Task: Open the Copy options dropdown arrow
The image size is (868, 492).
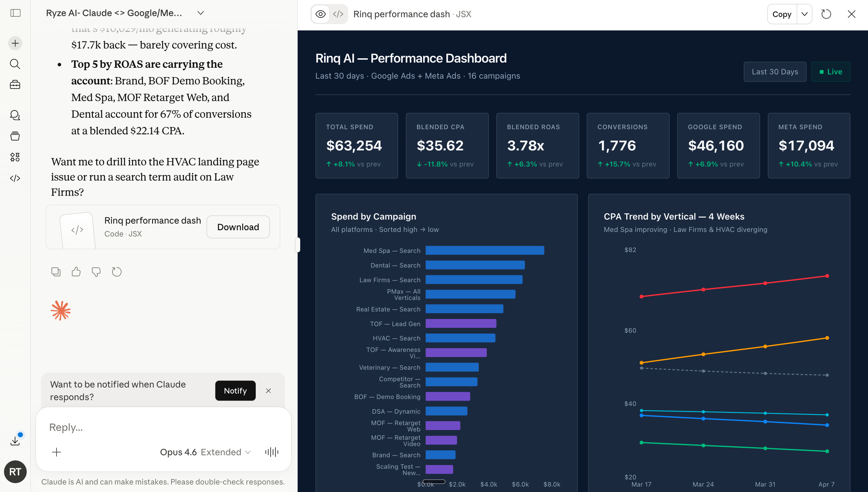Action: [x=805, y=14]
